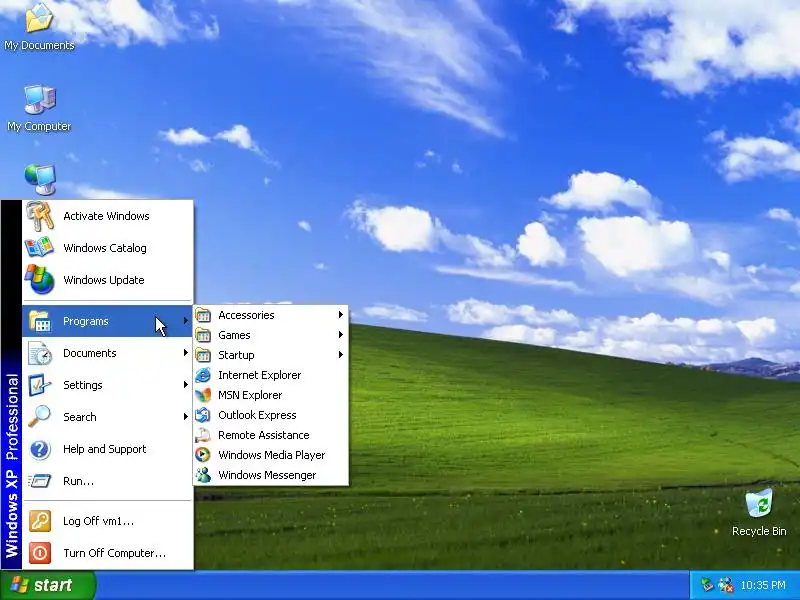Click the Outlook Express icon
This screenshot has height=600, width=800.
[203, 415]
